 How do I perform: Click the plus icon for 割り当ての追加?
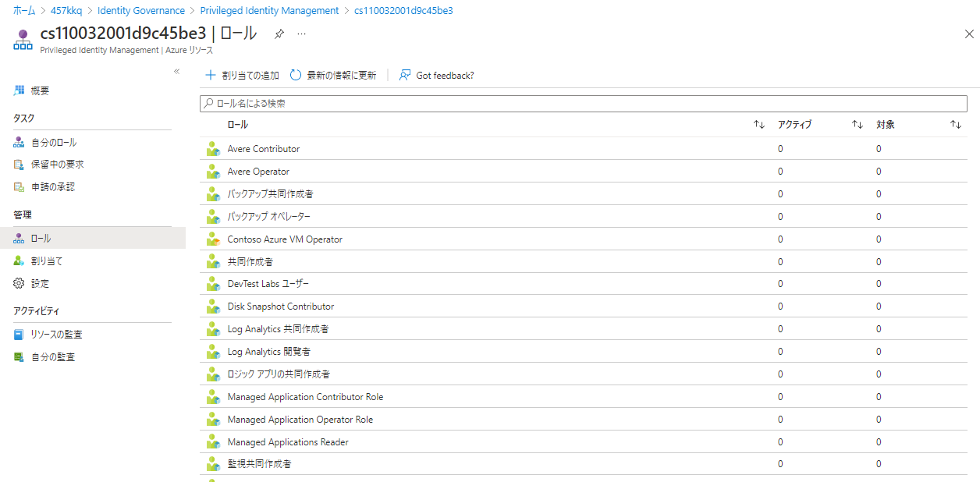tap(210, 75)
